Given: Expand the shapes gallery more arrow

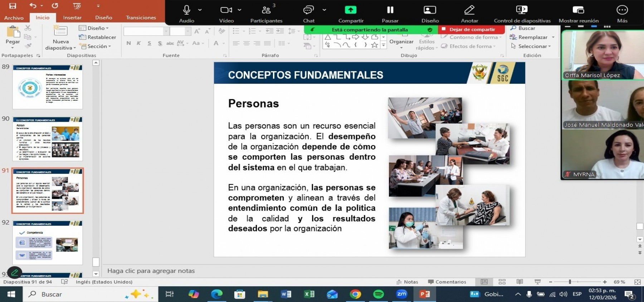Looking at the screenshot, I should (383, 45).
